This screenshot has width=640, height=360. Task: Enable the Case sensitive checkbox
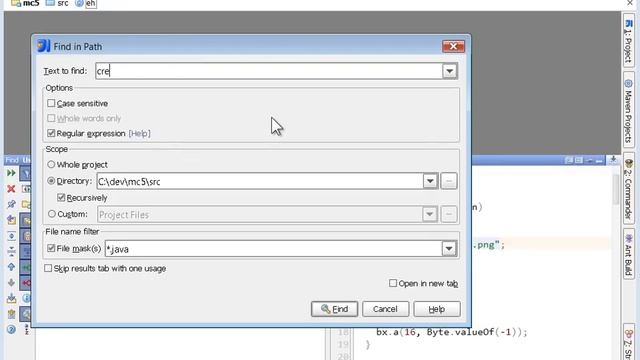[x=51, y=103]
